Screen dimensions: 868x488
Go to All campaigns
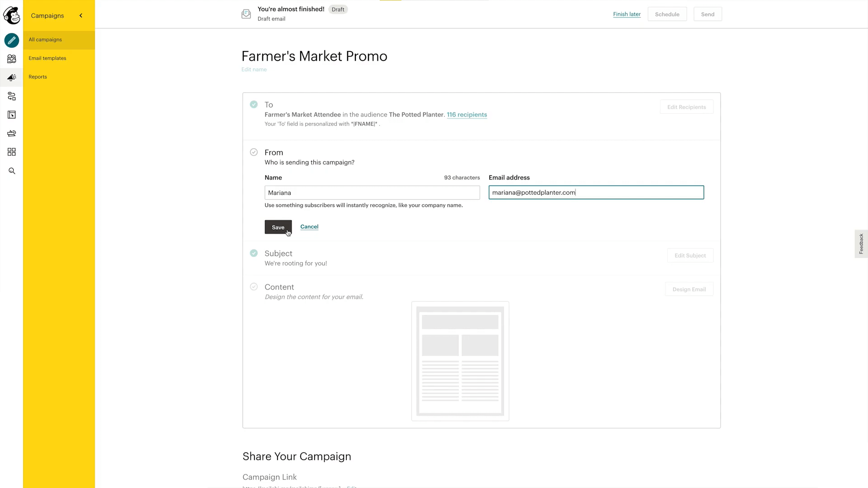59,40
